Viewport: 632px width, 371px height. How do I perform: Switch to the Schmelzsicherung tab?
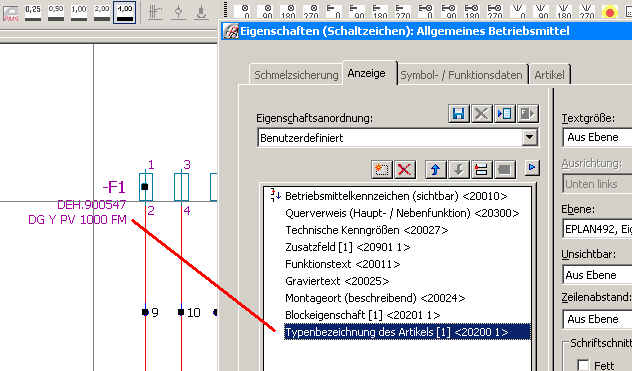(296, 75)
